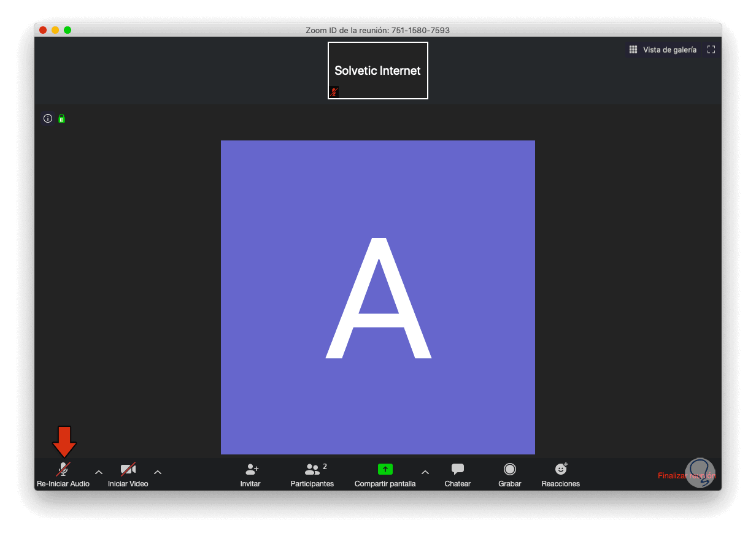The height and width of the screenshot is (536, 756).
Task: Click the green encryption lock icon
Action: pos(61,118)
